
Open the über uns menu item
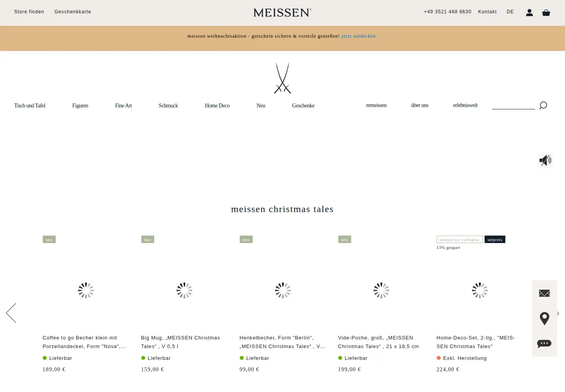coord(420,105)
